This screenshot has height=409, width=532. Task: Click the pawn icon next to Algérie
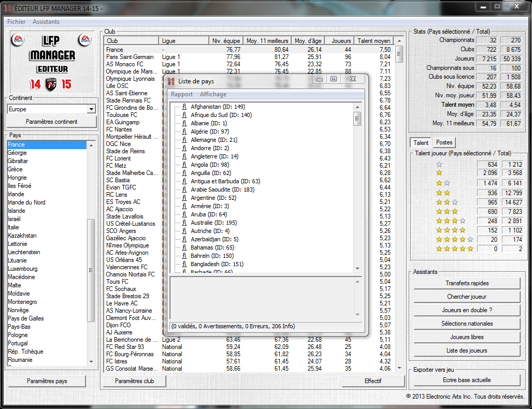click(184, 132)
